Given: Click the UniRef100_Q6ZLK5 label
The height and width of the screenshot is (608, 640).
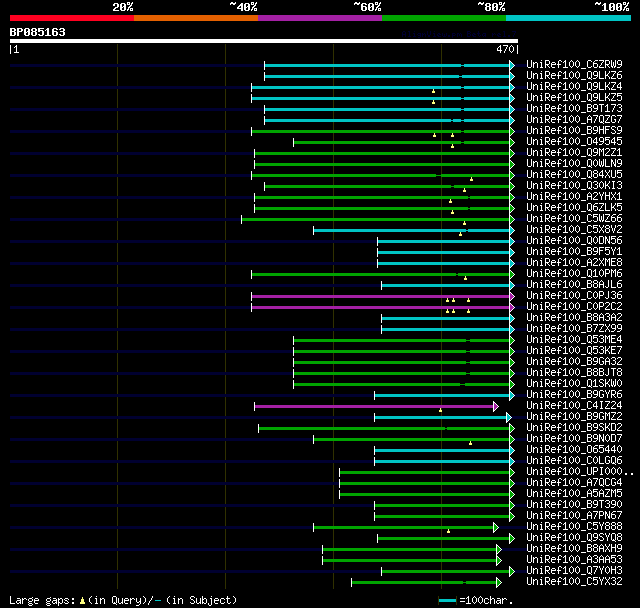Looking at the screenshot, I should pos(574,208).
